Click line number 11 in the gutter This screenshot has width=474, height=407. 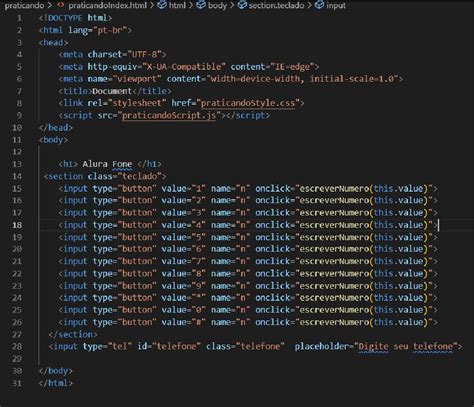coord(17,140)
